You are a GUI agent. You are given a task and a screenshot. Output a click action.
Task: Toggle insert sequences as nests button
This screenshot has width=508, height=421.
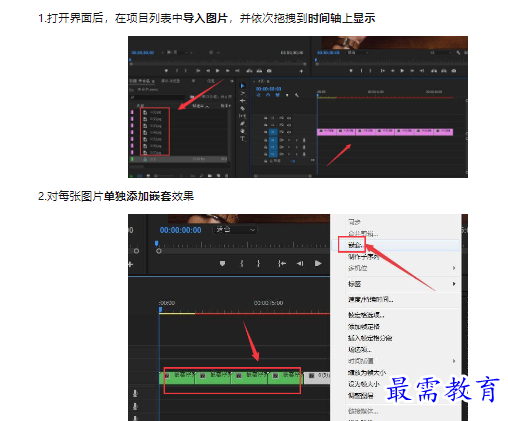[258, 95]
